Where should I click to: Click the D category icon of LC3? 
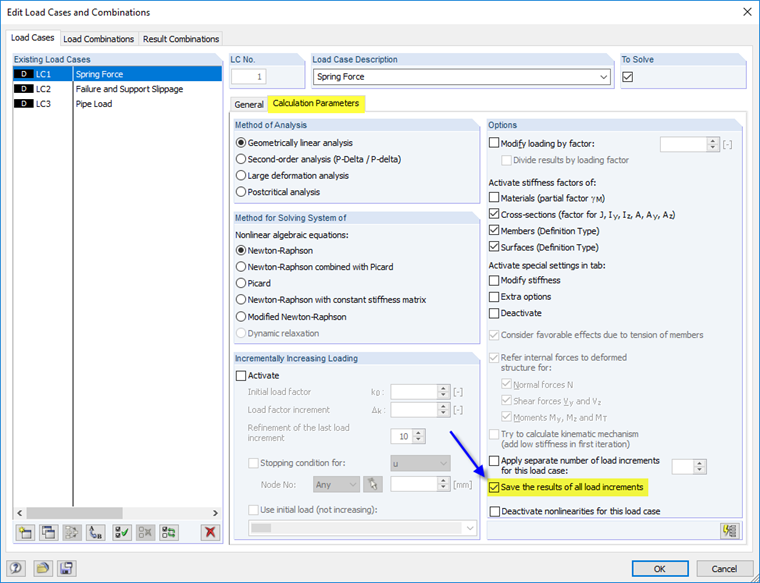23,104
